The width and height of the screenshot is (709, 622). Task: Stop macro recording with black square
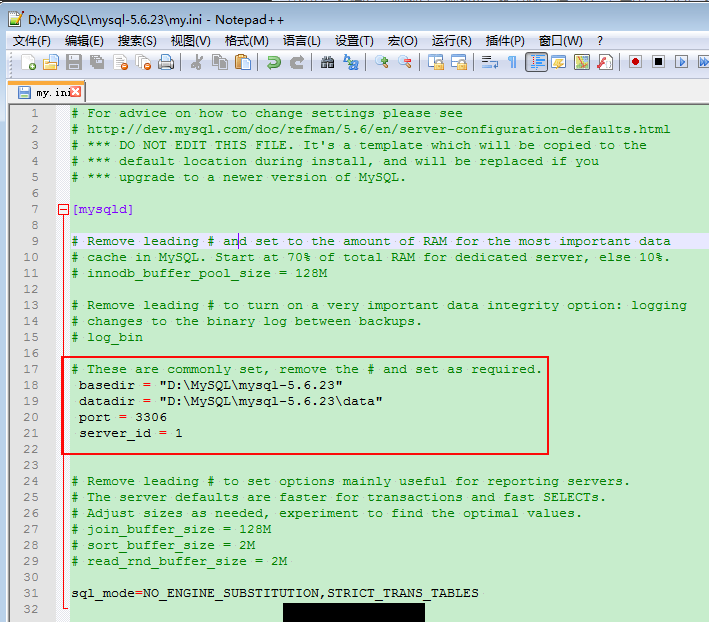pos(658,62)
